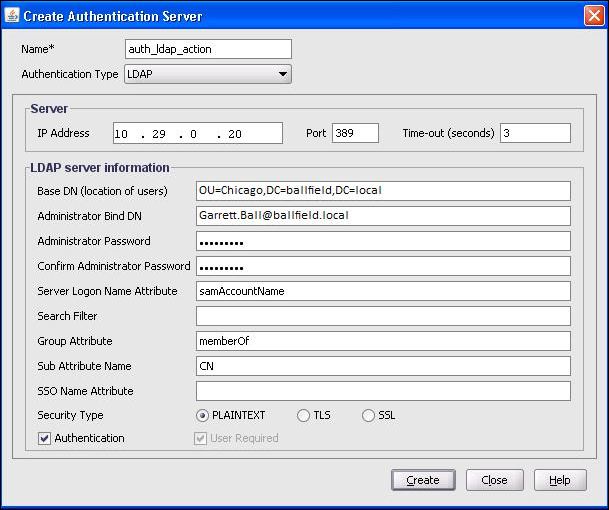Click the Create button
This screenshot has width=609, height=510.
coord(423,480)
